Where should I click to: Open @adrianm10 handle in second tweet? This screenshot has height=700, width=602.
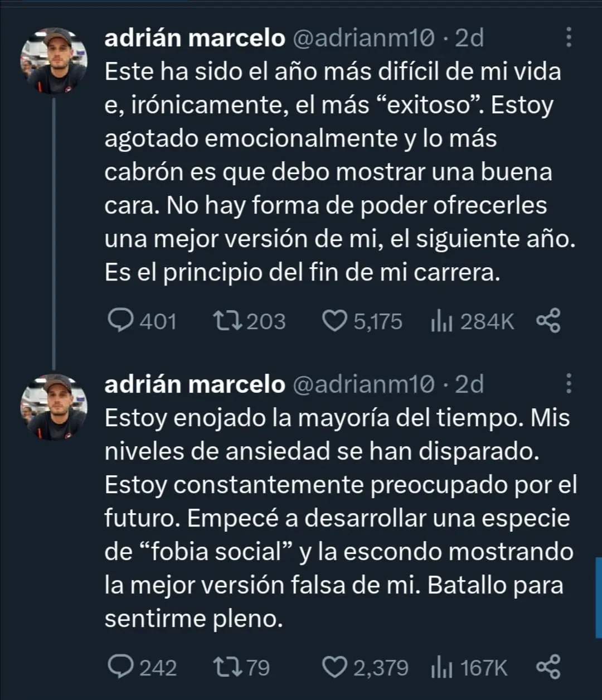363,384
